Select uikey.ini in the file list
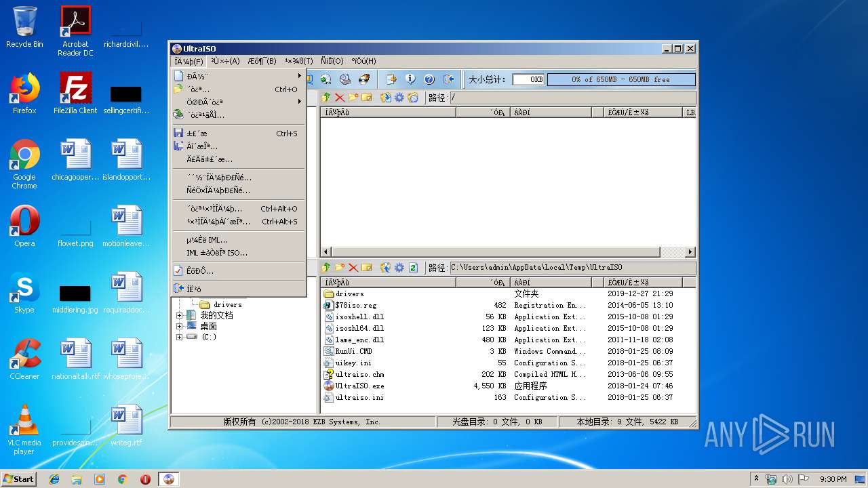Screen dimensions: 868x488 (x=347, y=363)
